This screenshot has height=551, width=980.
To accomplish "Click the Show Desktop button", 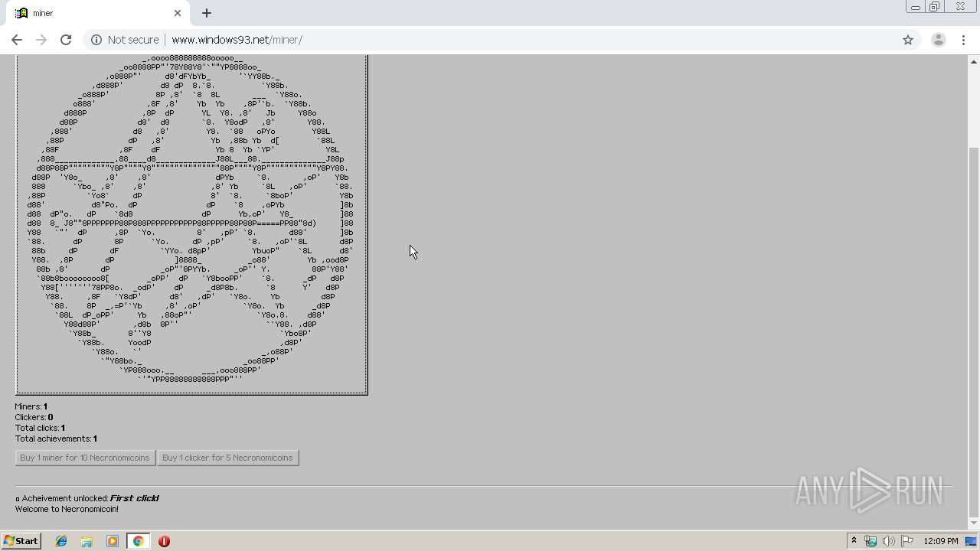I will (x=971, y=541).
